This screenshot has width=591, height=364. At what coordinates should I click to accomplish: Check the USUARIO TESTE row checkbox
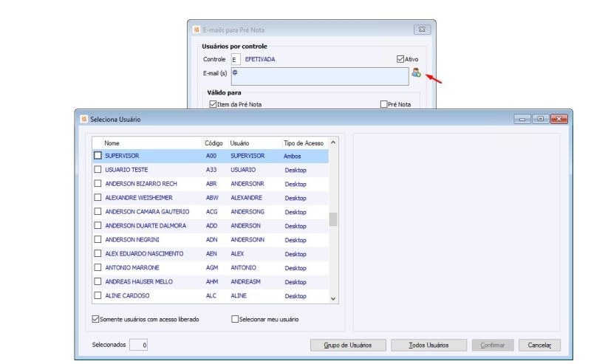(98, 169)
